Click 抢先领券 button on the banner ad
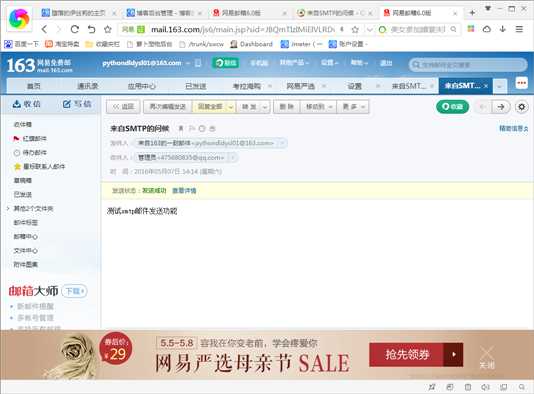The width and height of the screenshot is (534, 394). point(416,354)
